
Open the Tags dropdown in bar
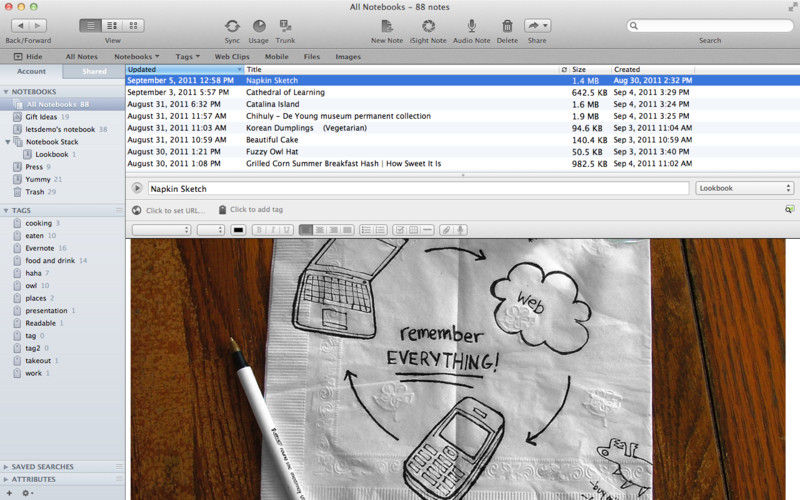click(x=188, y=57)
